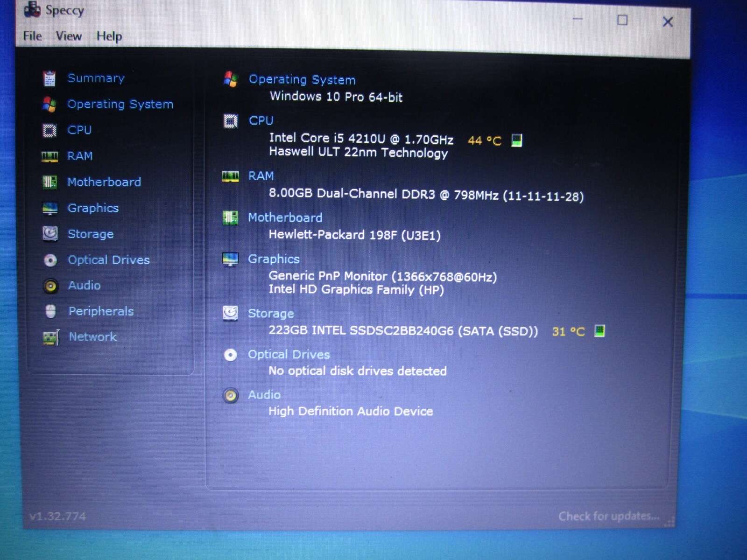Open the View menu

point(69,36)
